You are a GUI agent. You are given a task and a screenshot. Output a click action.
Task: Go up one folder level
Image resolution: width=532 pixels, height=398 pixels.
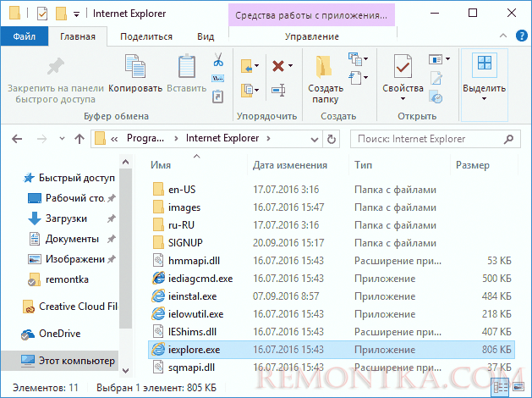coord(80,139)
